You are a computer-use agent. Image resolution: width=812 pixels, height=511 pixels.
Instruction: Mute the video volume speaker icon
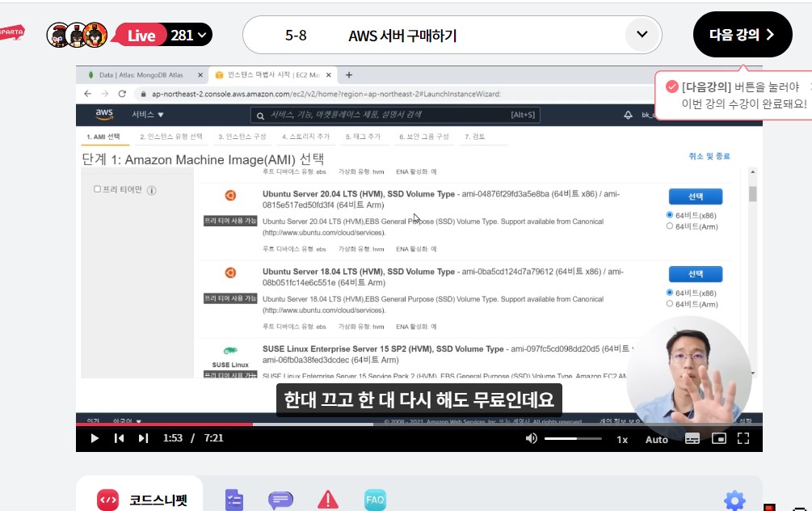[x=532, y=438]
